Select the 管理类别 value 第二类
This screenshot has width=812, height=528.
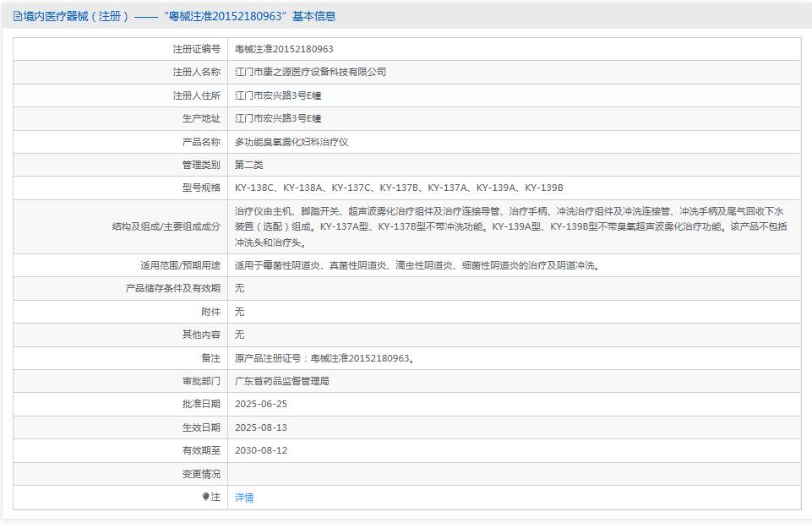(249, 165)
